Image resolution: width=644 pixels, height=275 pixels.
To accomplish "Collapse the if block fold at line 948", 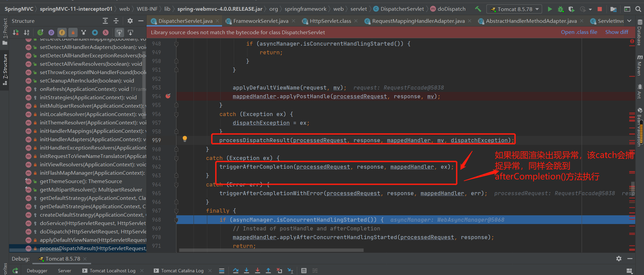I will pyautogui.click(x=176, y=44).
